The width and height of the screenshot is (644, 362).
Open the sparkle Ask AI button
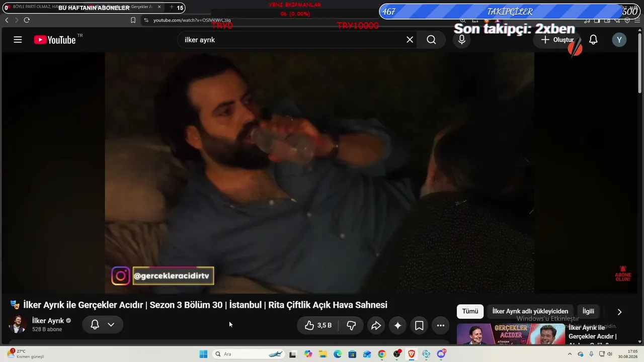pos(397,325)
